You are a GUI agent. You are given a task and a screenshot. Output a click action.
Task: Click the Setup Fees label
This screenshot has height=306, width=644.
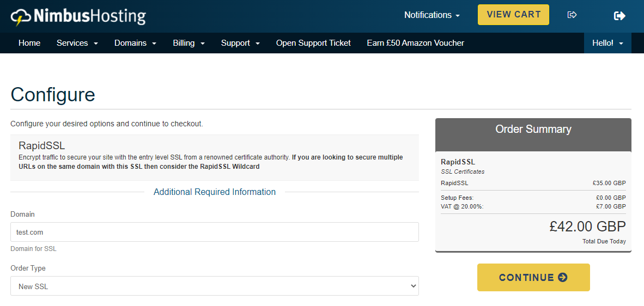tap(457, 198)
